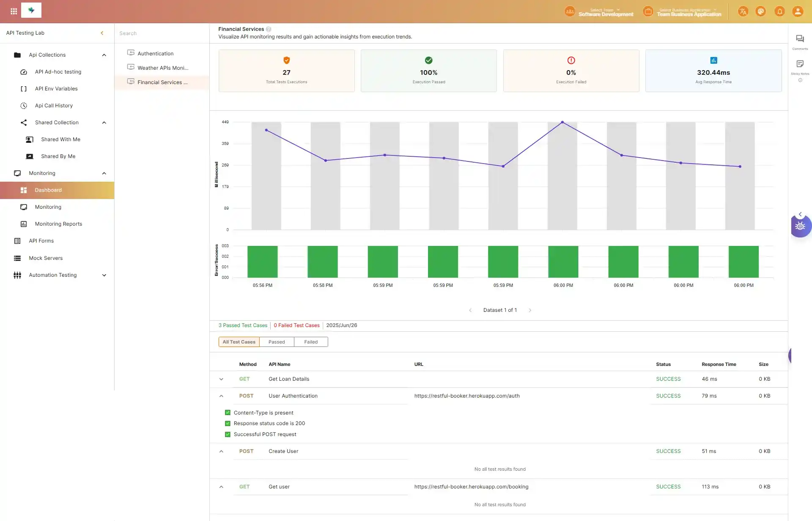The image size is (812, 521).
Task: Select Weather APIs monitor item
Action: [162, 68]
